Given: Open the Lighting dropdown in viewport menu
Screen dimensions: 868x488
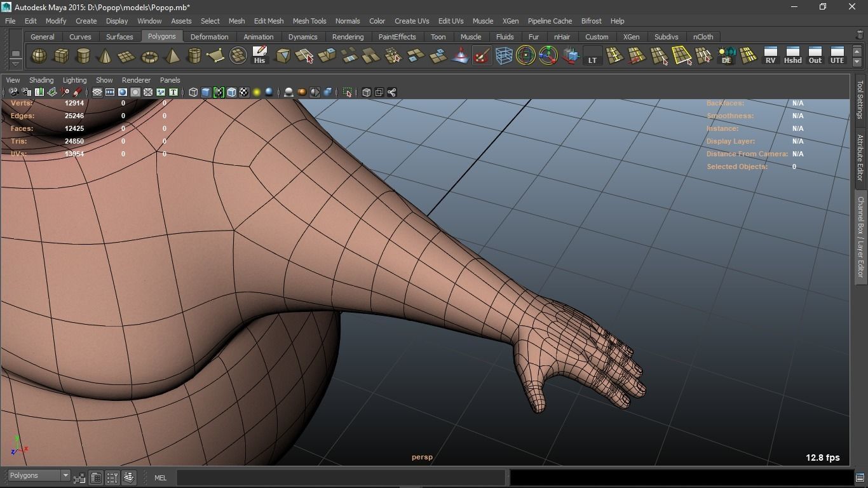Looking at the screenshot, I should point(74,80).
